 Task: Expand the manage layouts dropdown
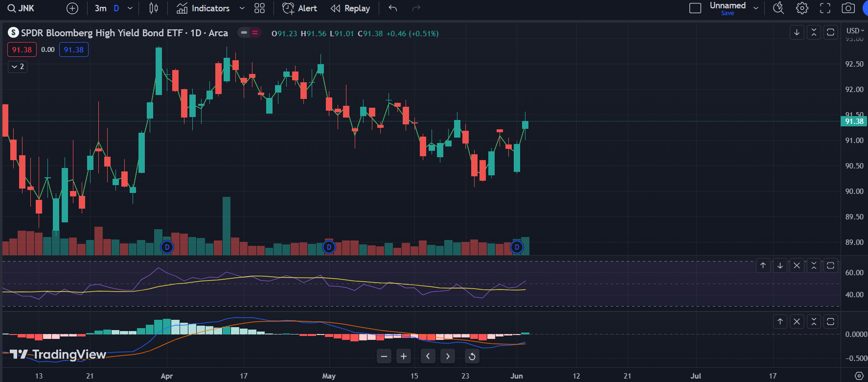pyautogui.click(x=756, y=8)
